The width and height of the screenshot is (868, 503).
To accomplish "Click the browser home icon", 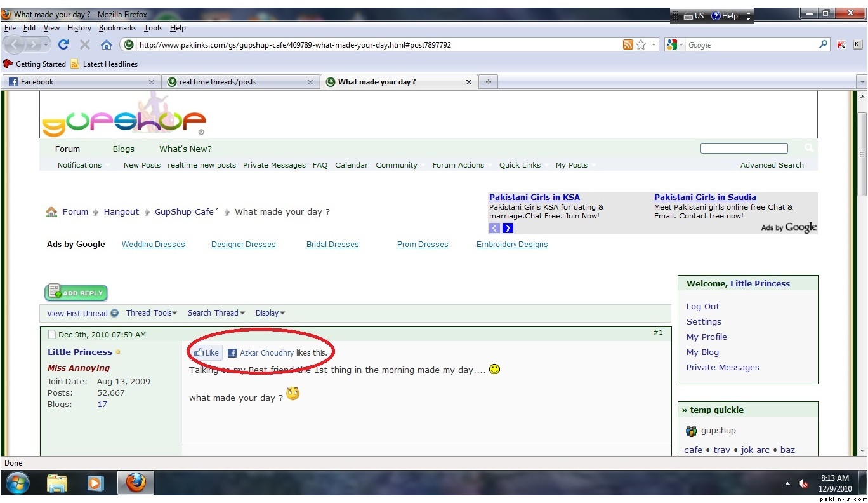I will tap(107, 44).
